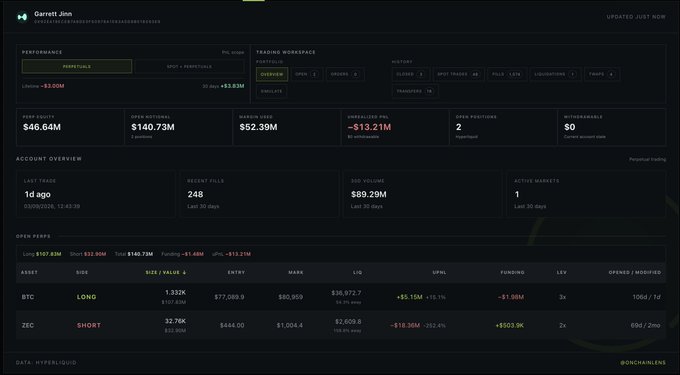This screenshot has width=680, height=375.
Task: Click the LONG side label for BTC
Action: pos(87,297)
